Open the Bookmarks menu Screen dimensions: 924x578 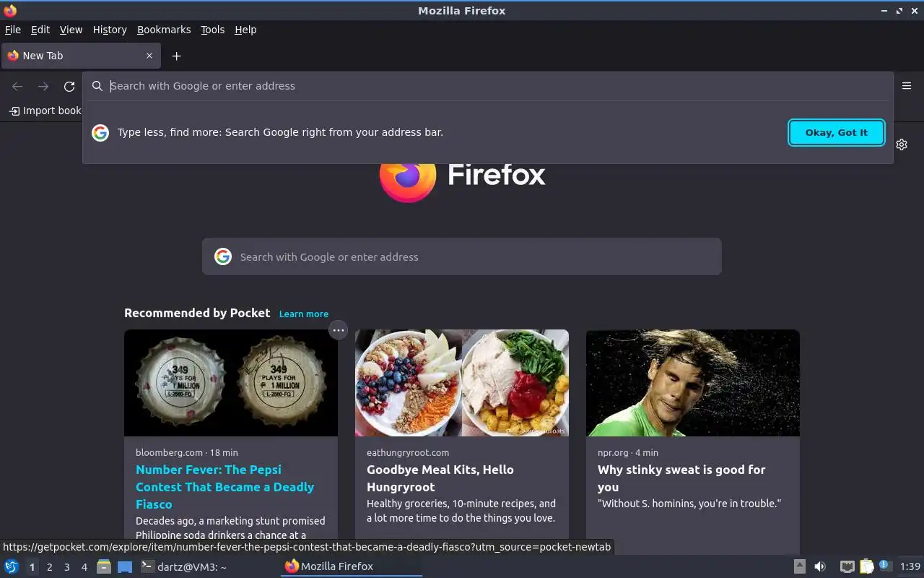click(x=164, y=30)
